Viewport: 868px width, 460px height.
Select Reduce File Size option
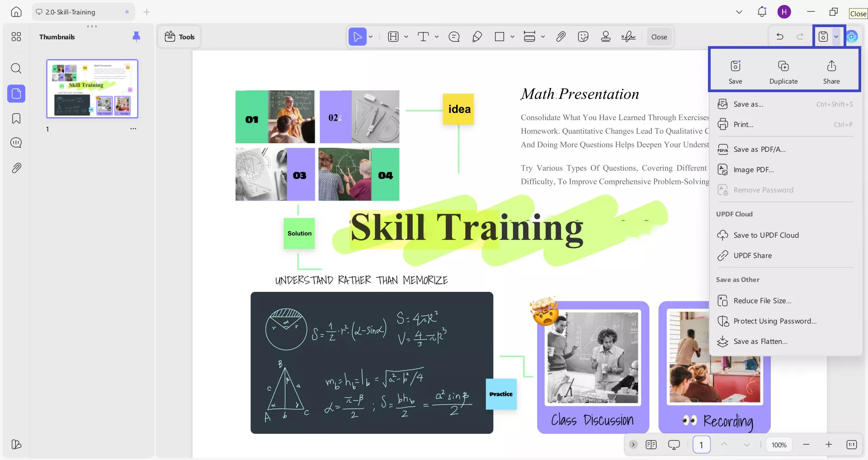pos(762,301)
